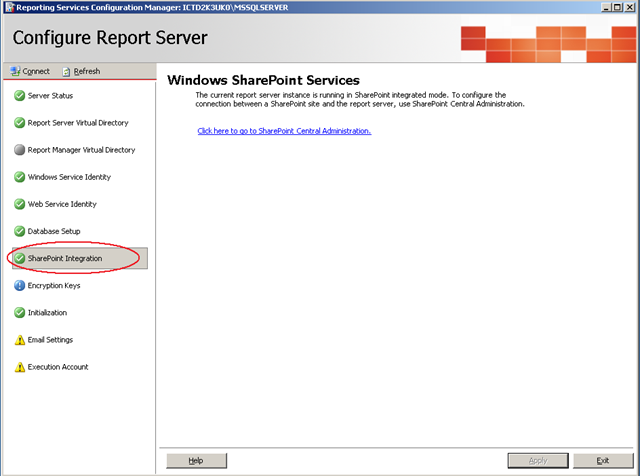Click green check icon beside SharePoint Integration
This screenshot has width=640, height=476.
tap(19, 258)
